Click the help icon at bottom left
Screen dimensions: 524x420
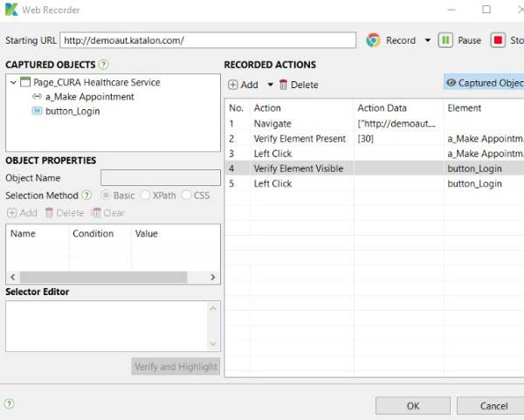coord(9,404)
